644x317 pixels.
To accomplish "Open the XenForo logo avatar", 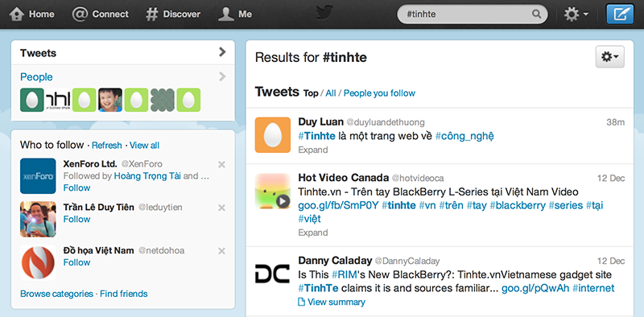I will [38, 175].
